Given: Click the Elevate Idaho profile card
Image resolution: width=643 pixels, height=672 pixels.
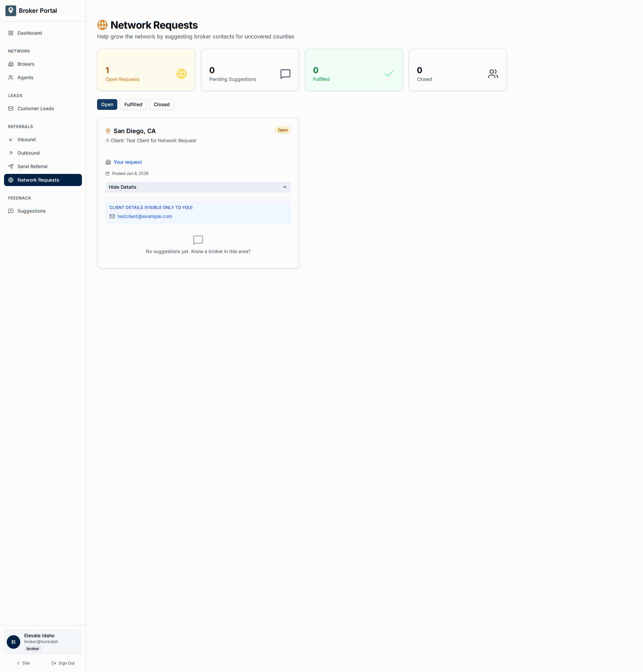Looking at the screenshot, I should tap(43, 642).
